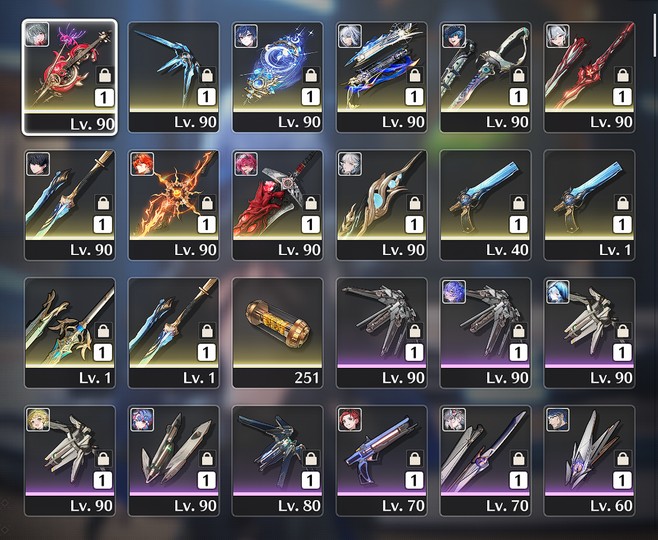Click the red-haired character portrait on fire weapon
The image size is (658, 540).
[x=142, y=164]
